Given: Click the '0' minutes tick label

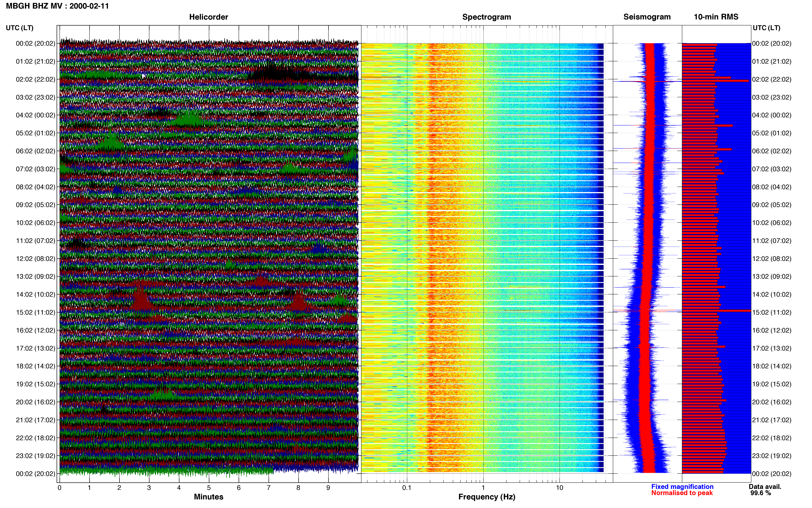Looking at the screenshot, I should [x=59, y=488].
